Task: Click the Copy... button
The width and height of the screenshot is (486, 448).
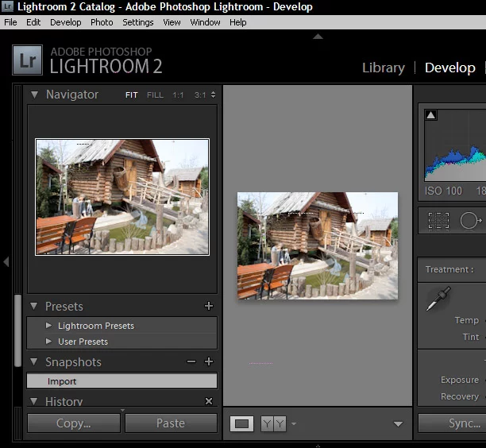Action: [73, 423]
